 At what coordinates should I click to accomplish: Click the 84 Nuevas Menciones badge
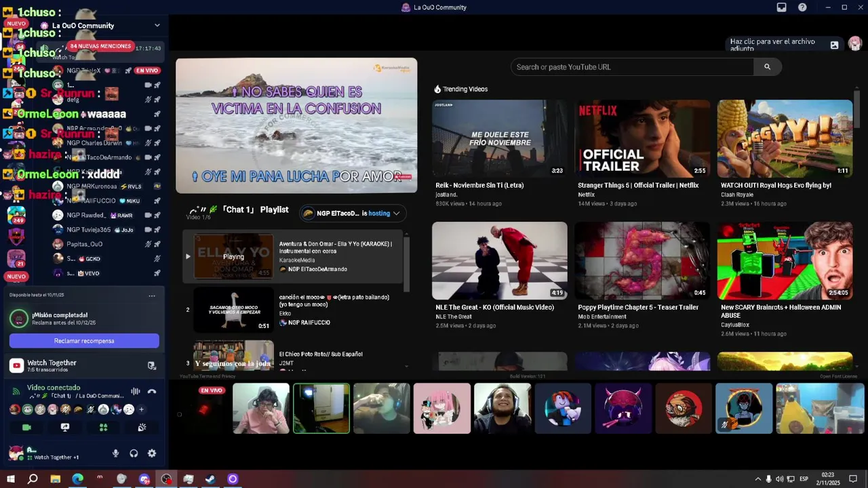coord(100,46)
